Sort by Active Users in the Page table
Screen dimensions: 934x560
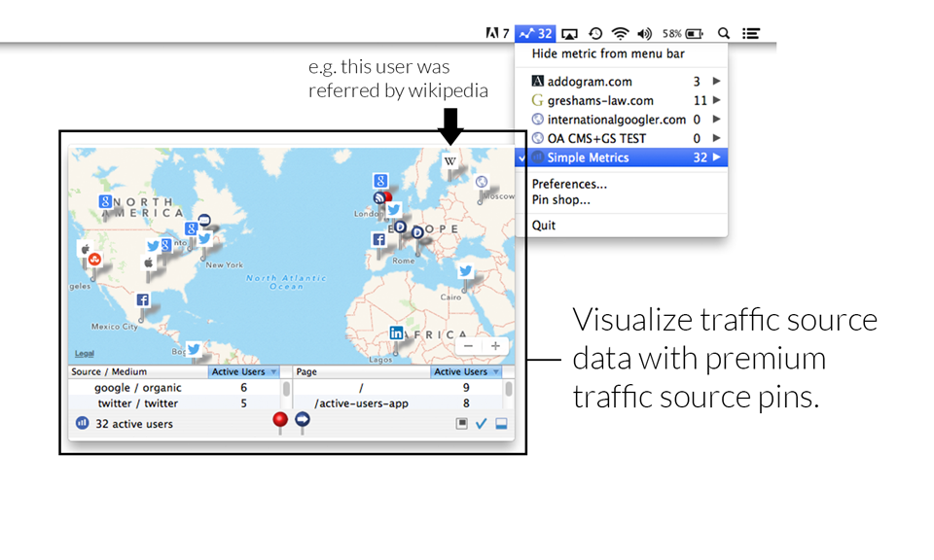[x=466, y=372]
